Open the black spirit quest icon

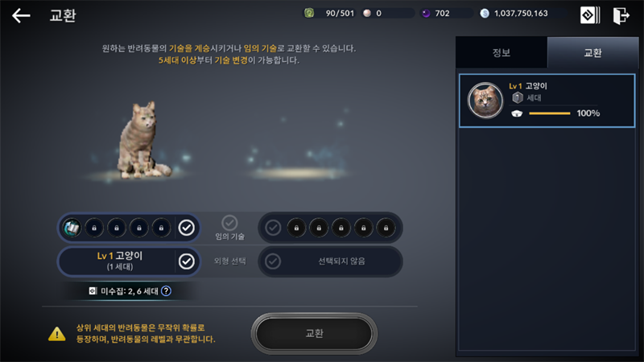(x=590, y=15)
